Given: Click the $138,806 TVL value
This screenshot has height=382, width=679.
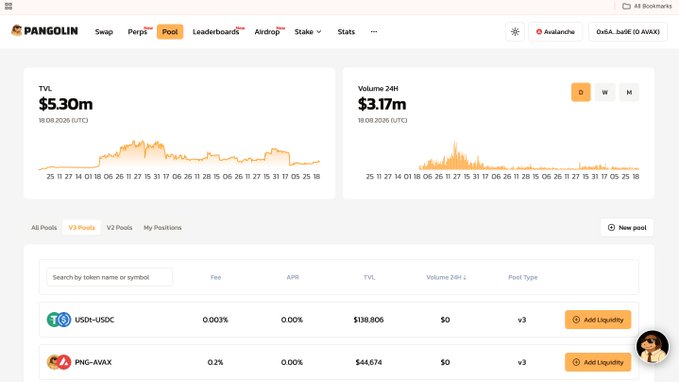Looking at the screenshot, I should point(369,320).
